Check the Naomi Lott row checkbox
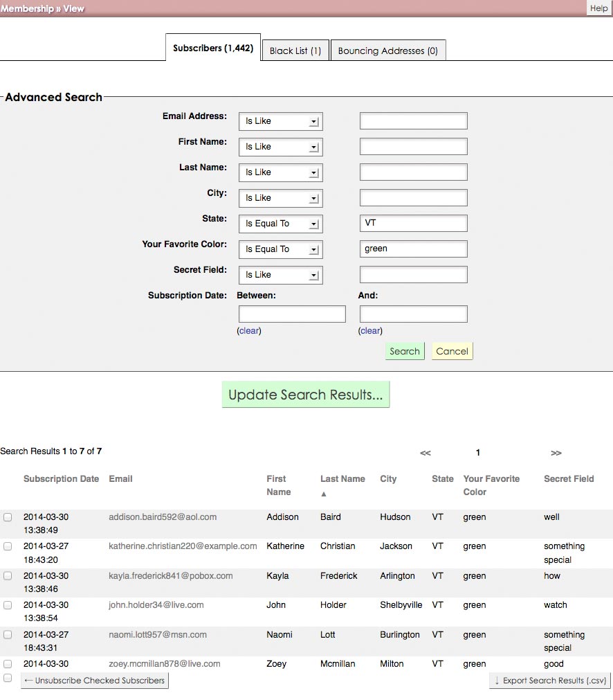This screenshot has height=700, width=613. (x=8, y=635)
